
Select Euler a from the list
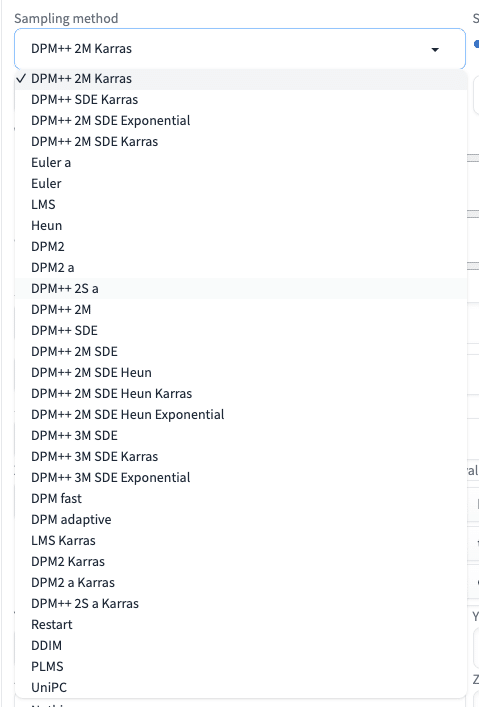(x=241, y=162)
